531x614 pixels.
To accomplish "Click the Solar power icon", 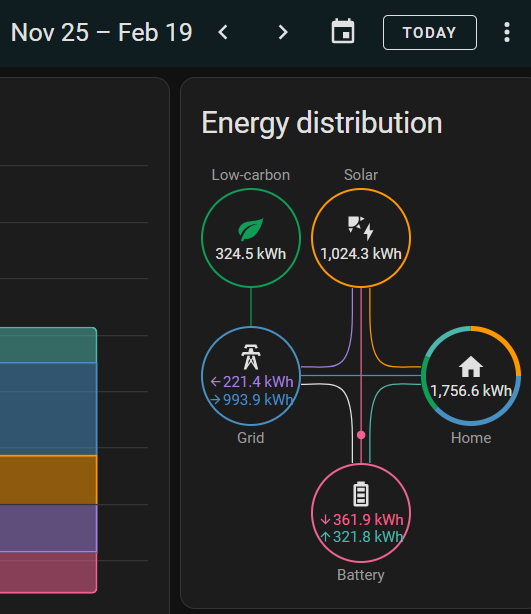I will click(361, 228).
